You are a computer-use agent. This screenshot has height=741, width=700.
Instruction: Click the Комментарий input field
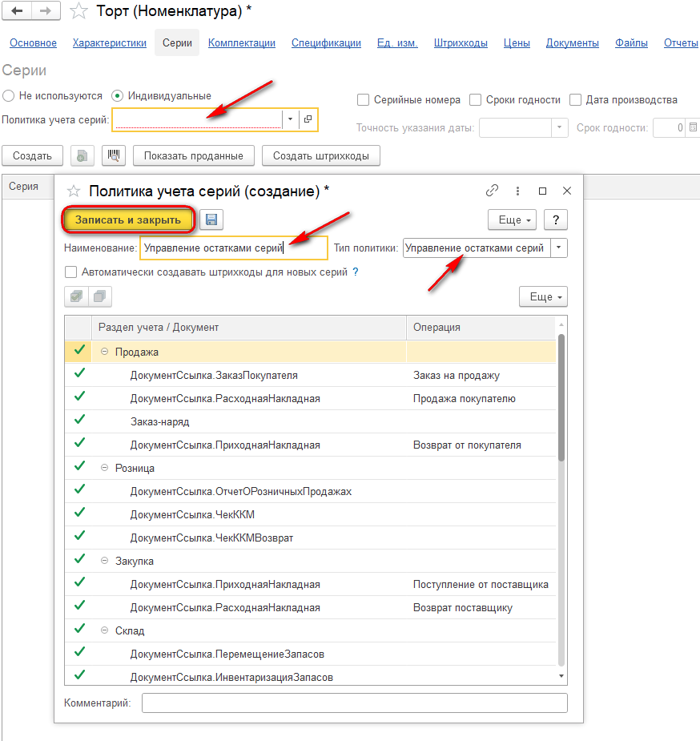coord(355,703)
